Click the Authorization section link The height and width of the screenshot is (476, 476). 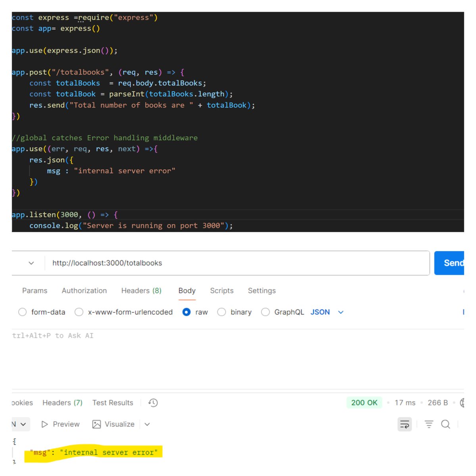(x=84, y=291)
